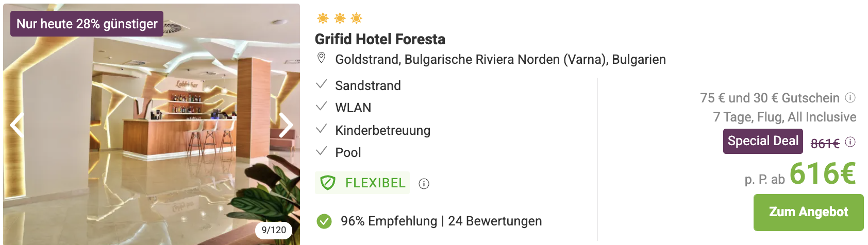This screenshot has width=868, height=245.
Task: Click the Nur heute 28% günstiger banner
Action: tap(87, 24)
